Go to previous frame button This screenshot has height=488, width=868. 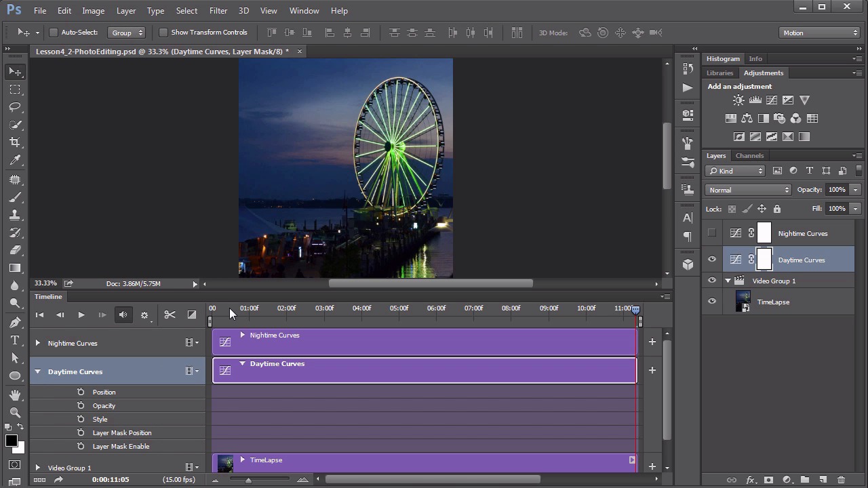coord(60,314)
